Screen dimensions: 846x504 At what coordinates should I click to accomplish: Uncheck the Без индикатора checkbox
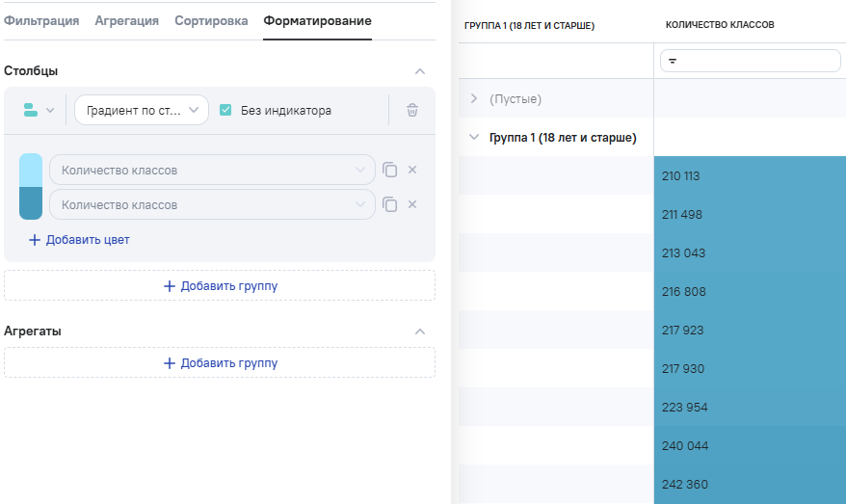[x=225, y=111]
